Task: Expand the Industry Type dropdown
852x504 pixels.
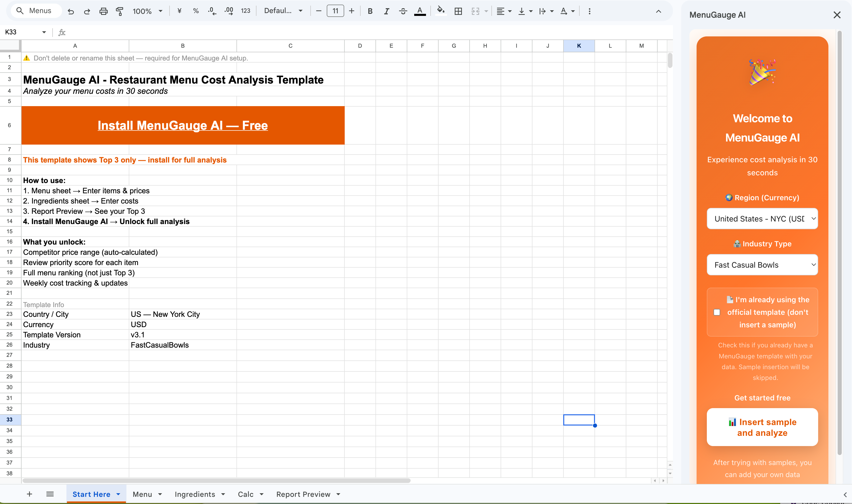Action: coord(762,265)
